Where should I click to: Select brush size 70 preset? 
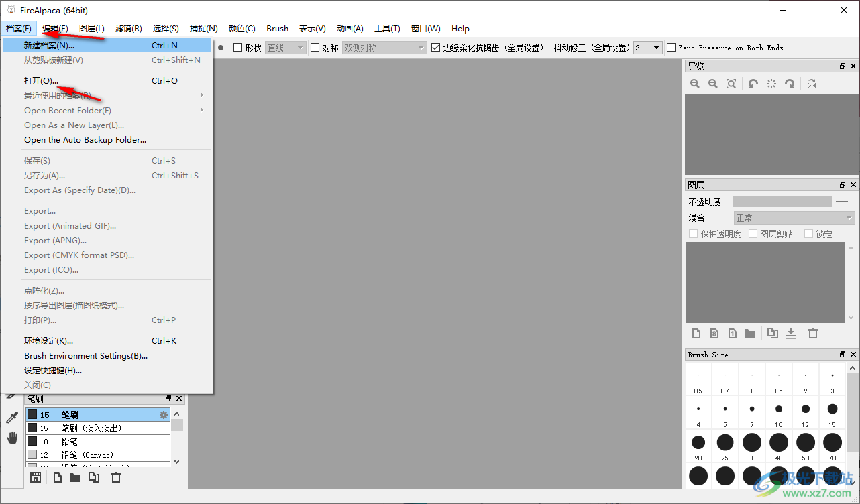tap(832, 446)
